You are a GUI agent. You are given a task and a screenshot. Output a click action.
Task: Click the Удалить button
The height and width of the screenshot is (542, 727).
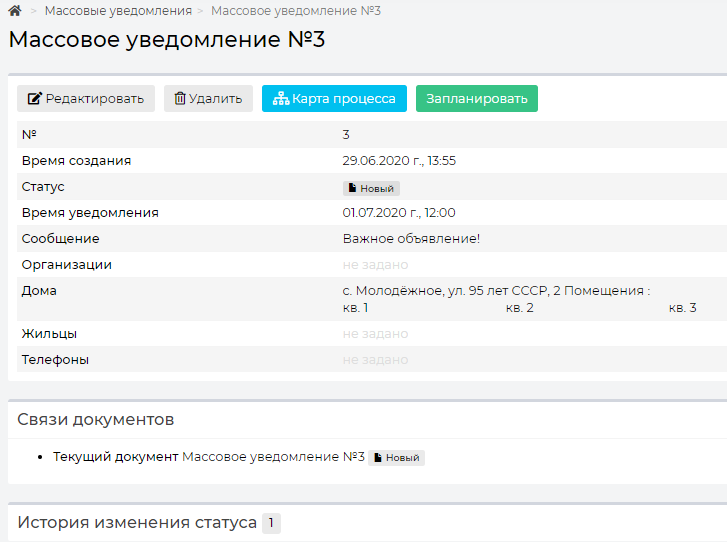208,98
